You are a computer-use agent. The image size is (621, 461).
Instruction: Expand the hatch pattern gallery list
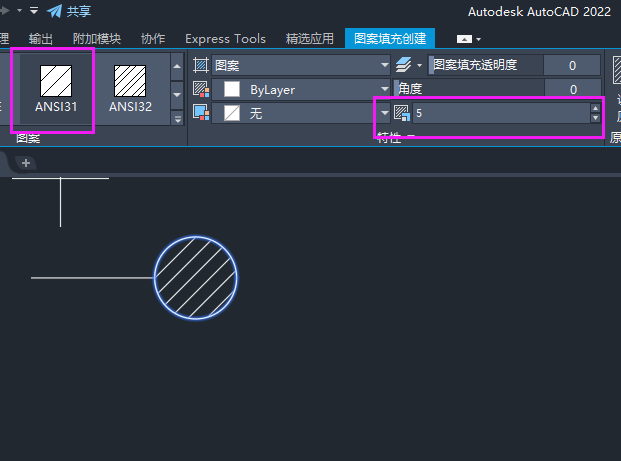pyautogui.click(x=178, y=118)
